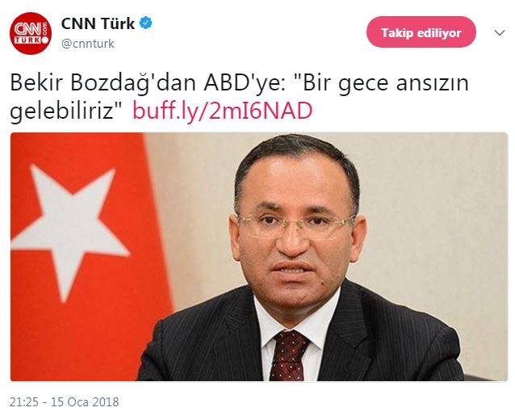Click the TÜRK label inside the logo
Image resolution: width=515 pixels, height=420 pixels.
(x=28, y=40)
